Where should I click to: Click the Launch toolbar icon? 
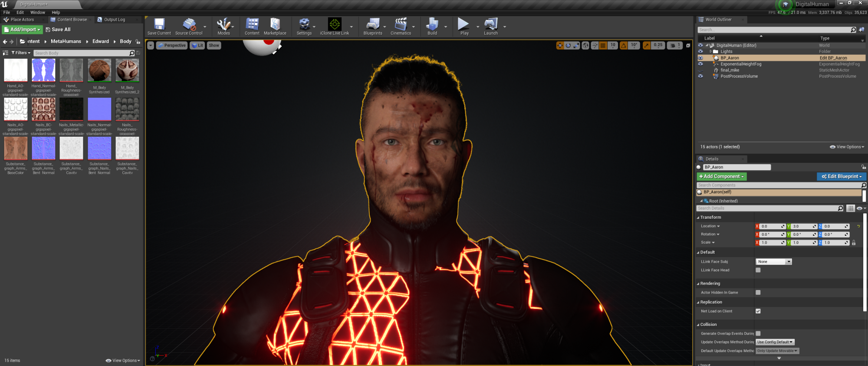pyautogui.click(x=491, y=26)
